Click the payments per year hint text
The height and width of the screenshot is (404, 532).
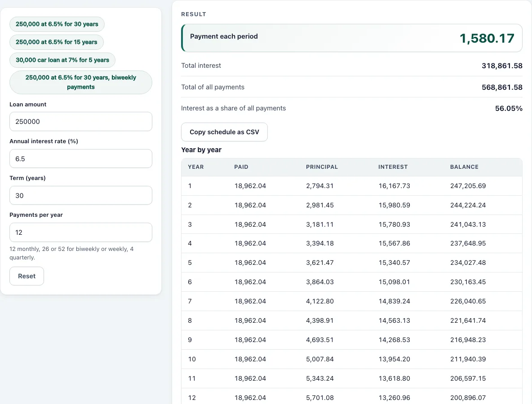pyautogui.click(x=71, y=253)
